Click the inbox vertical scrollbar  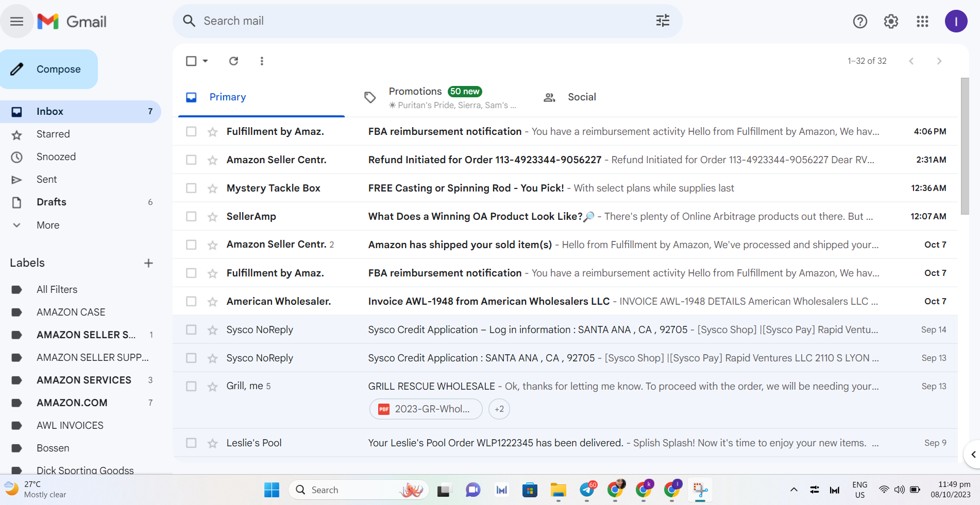(x=965, y=146)
